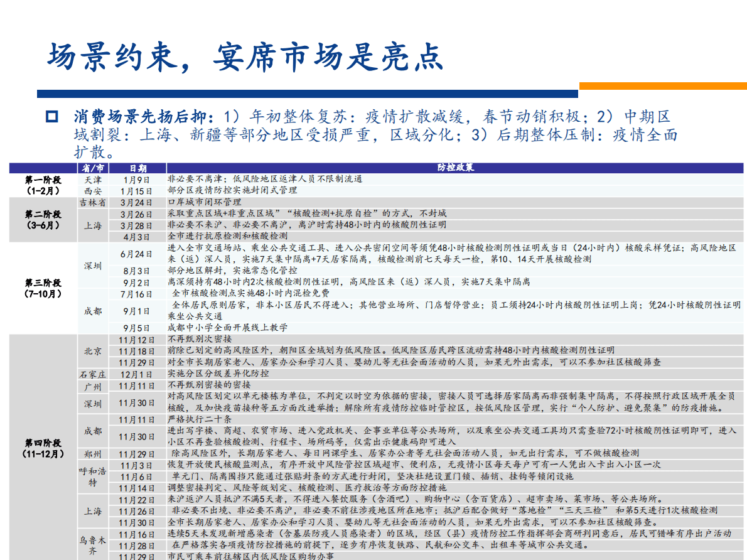Image resolution: width=747 pixels, height=560 pixels.
Task: Select the slide title 场景约束，宴席市场是亮点
Action: (245, 57)
